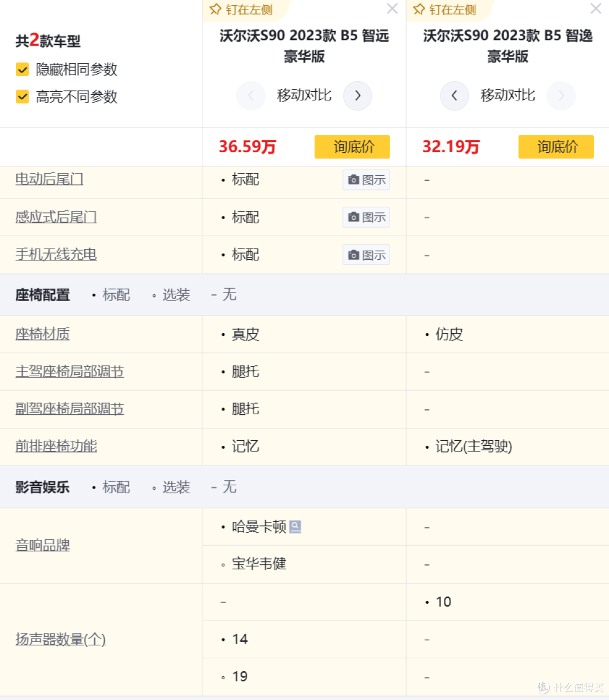Click the right 移动对比 arrow on left car
609x700 pixels.
358,96
